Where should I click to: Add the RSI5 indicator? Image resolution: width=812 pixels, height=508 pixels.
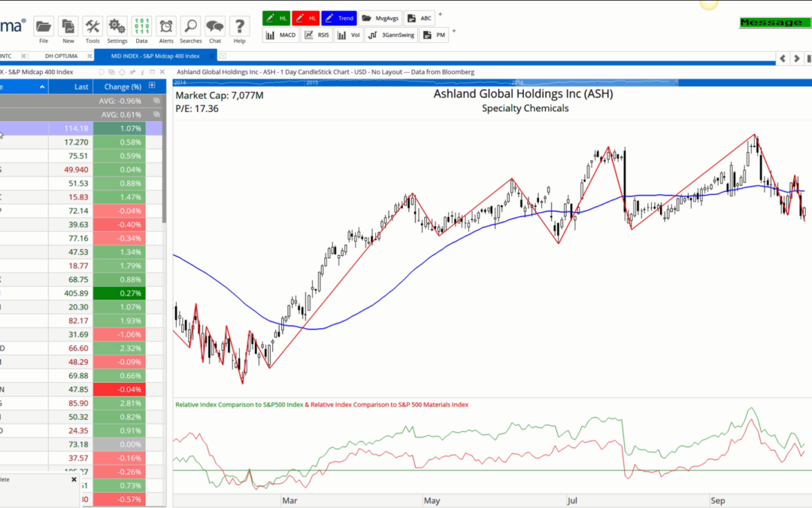point(317,35)
